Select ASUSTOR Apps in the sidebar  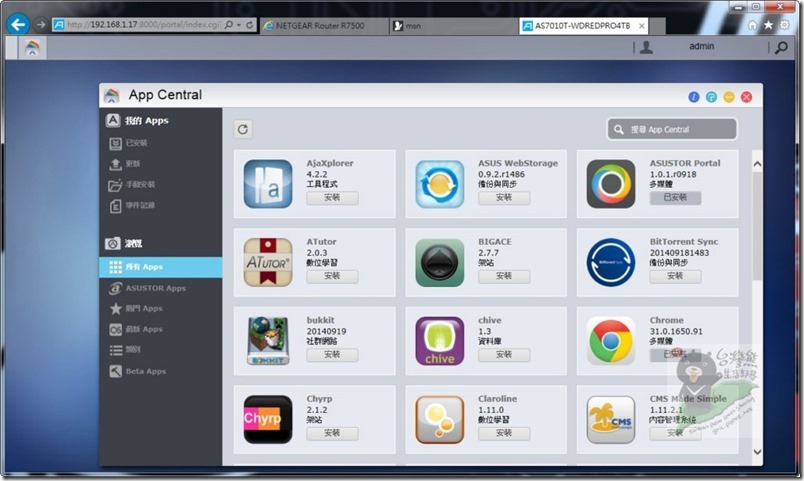pyautogui.click(x=161, y=288)
